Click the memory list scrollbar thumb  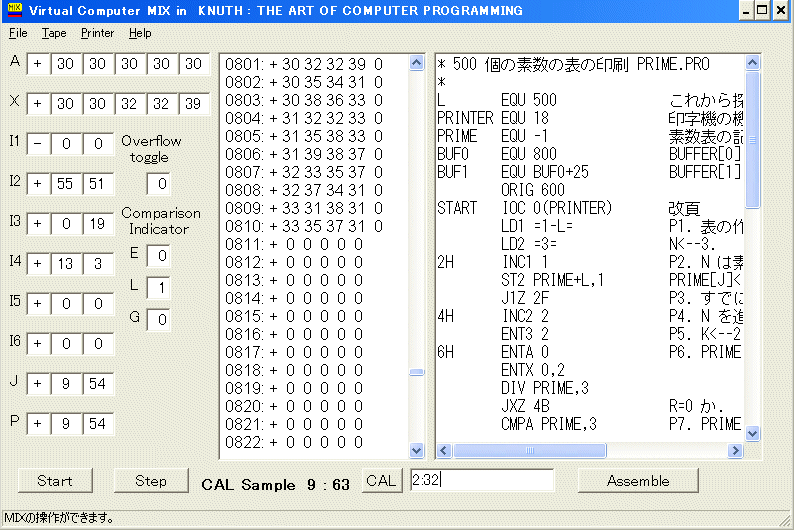pyautogui.click(x=416, y=372)
